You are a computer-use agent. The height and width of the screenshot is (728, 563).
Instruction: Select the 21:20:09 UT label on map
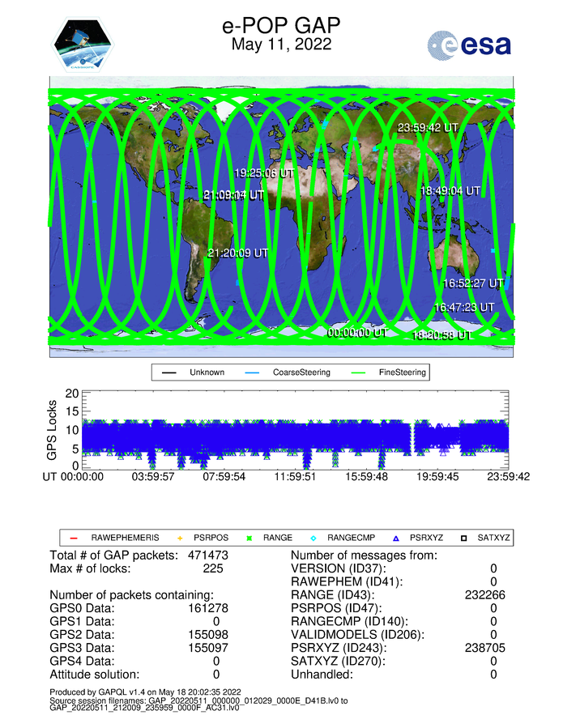[238, 253]
